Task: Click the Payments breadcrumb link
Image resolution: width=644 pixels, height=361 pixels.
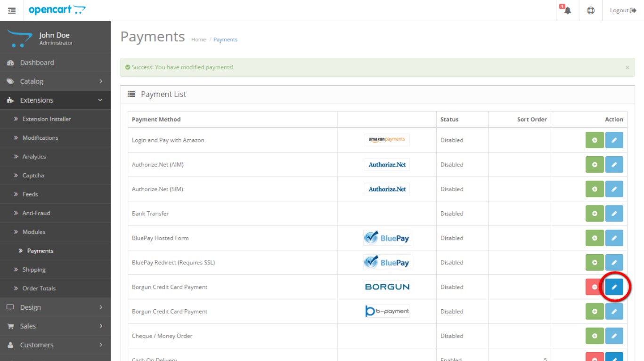Action: coord(225,40)
